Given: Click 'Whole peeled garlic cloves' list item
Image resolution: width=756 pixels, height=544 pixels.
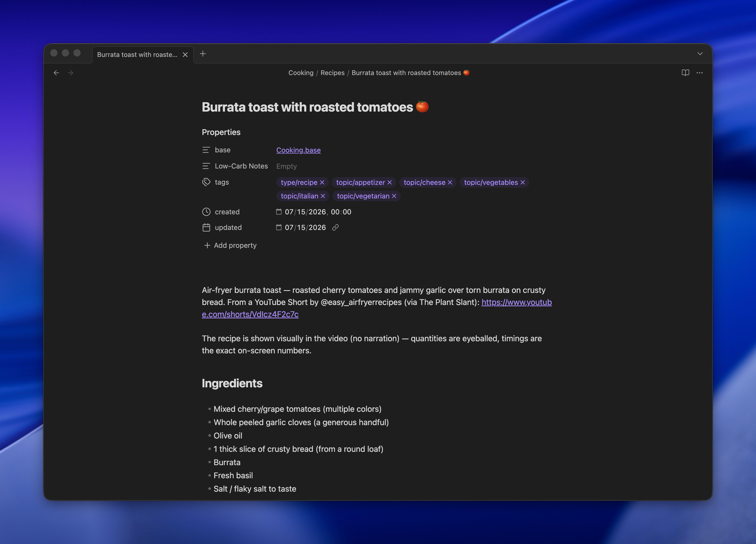Looking at the screenshot, I should tap(301, 422).
